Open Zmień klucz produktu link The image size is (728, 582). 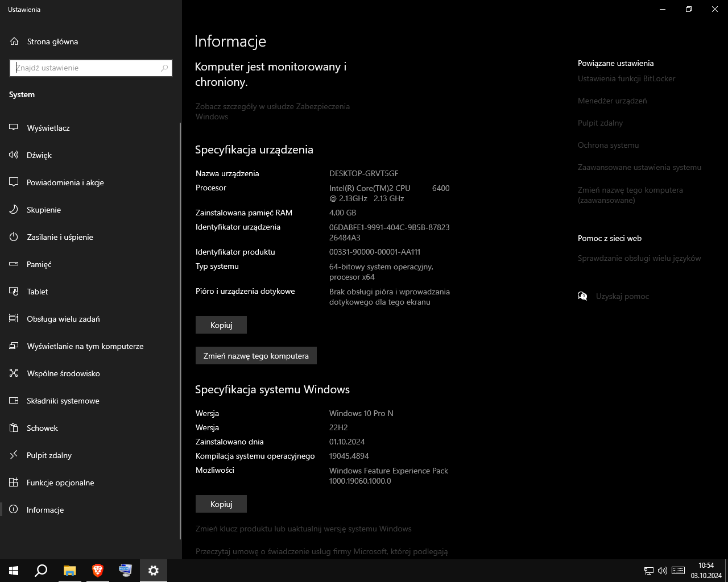coord(303,529)
